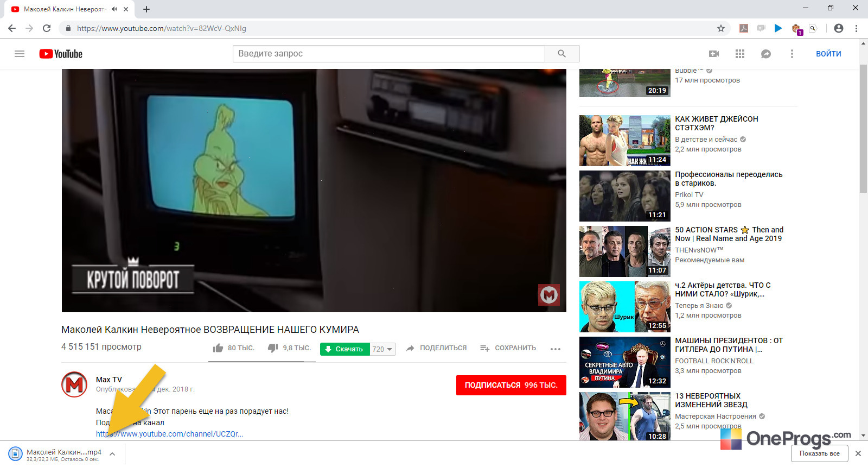Close the downloads bar
The image size is (868, 467).
[858, 453]
